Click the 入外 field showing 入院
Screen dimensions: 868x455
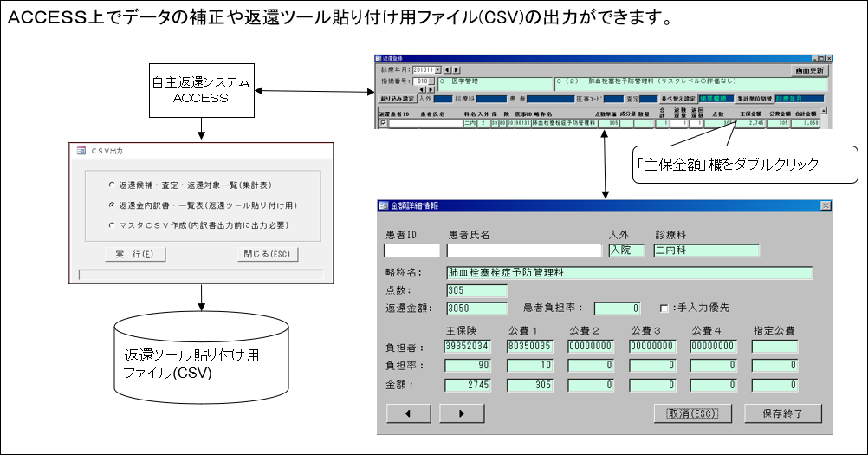coord(626,250)
